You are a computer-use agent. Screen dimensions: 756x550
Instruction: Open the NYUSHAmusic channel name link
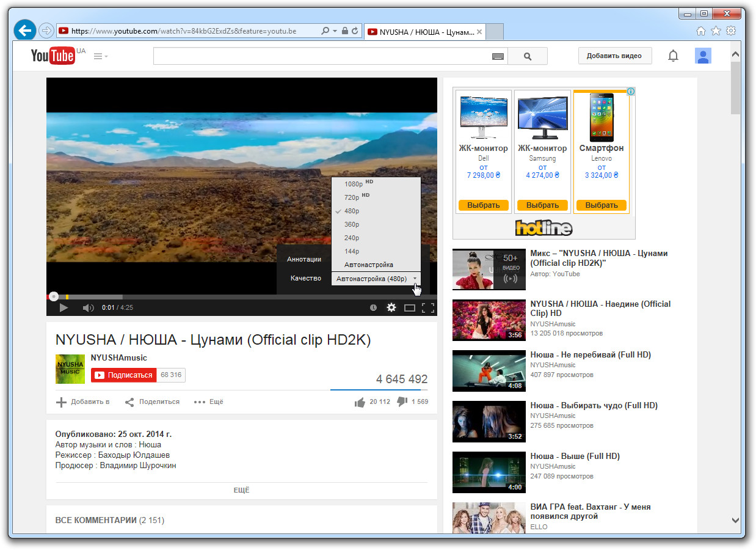(x=119, y=358)
